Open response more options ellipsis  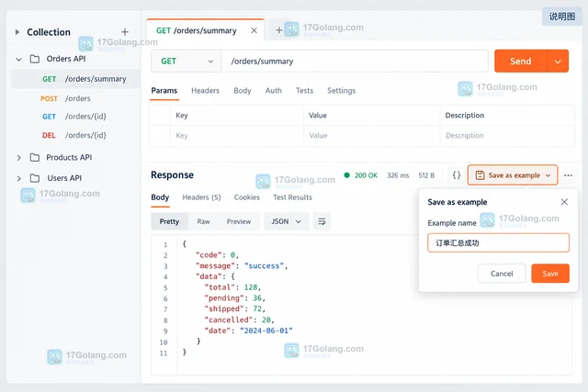[x=568, y=175]
